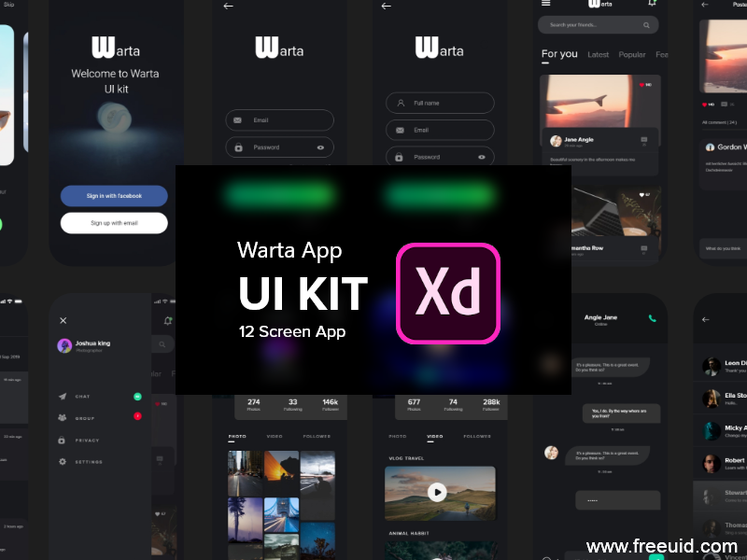Go back using the sign-up screen arrow

click(387, 7)
